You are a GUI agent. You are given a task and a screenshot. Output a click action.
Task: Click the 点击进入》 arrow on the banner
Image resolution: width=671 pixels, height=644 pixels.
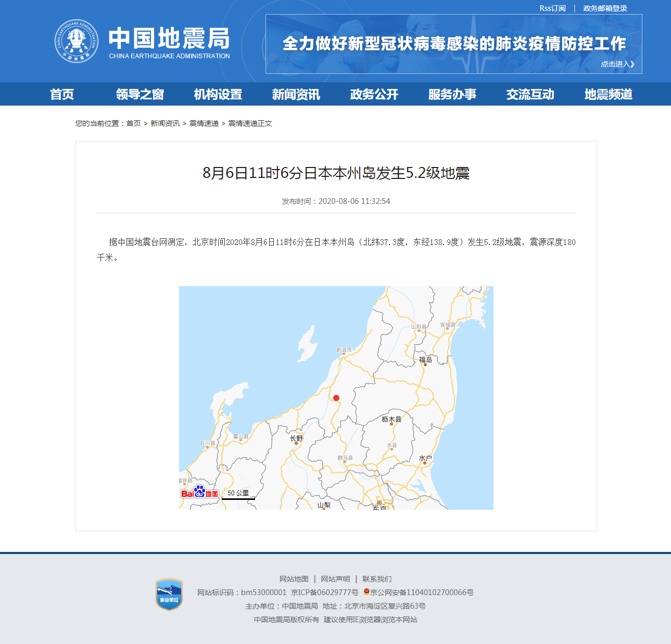point(617,63)
